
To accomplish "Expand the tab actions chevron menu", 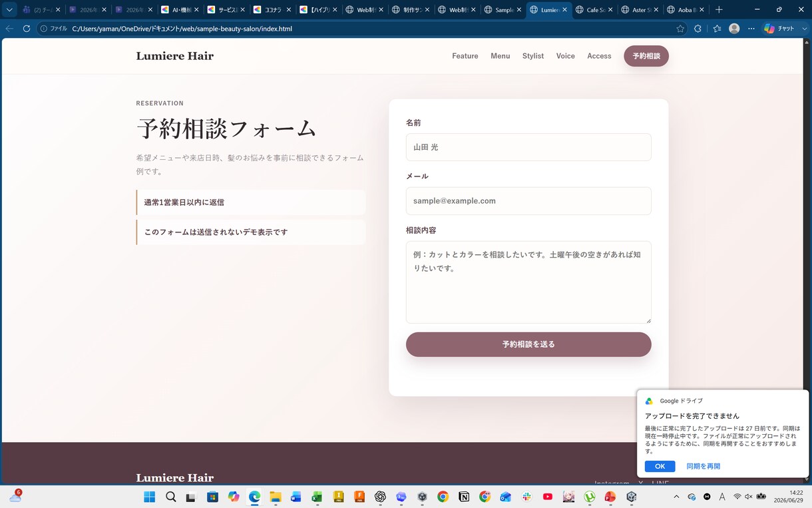I will tap(9, 10).
